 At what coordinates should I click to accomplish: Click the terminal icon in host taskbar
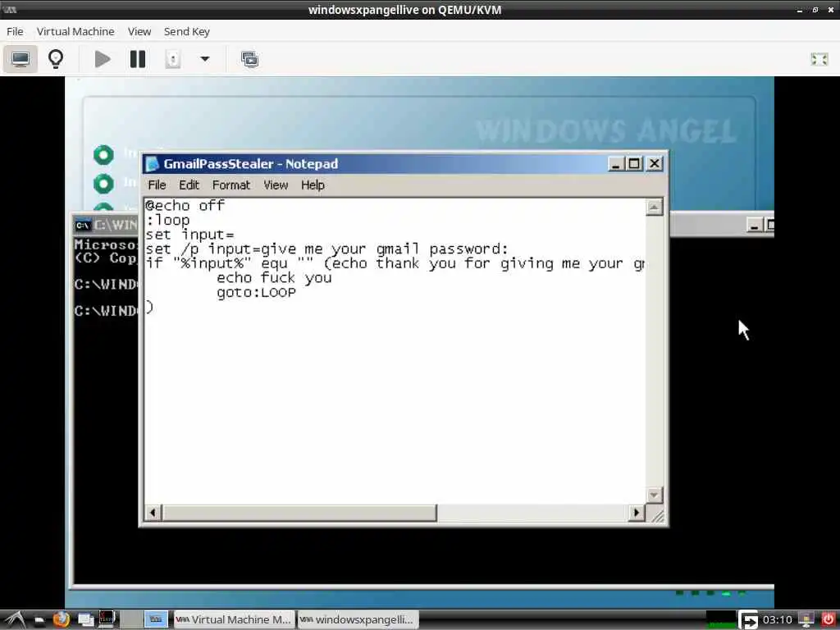pyautogui.click(x=107, y=620)
